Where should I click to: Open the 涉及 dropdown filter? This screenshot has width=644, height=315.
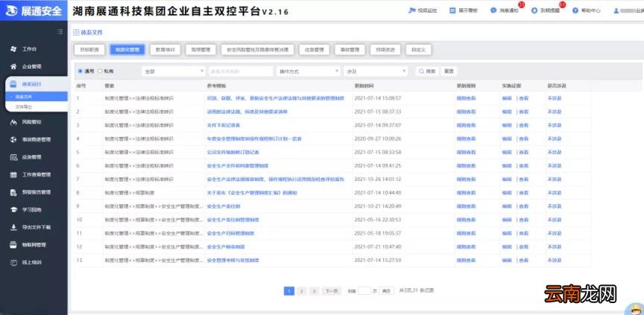pyautogui.click(x=376, y=71)
